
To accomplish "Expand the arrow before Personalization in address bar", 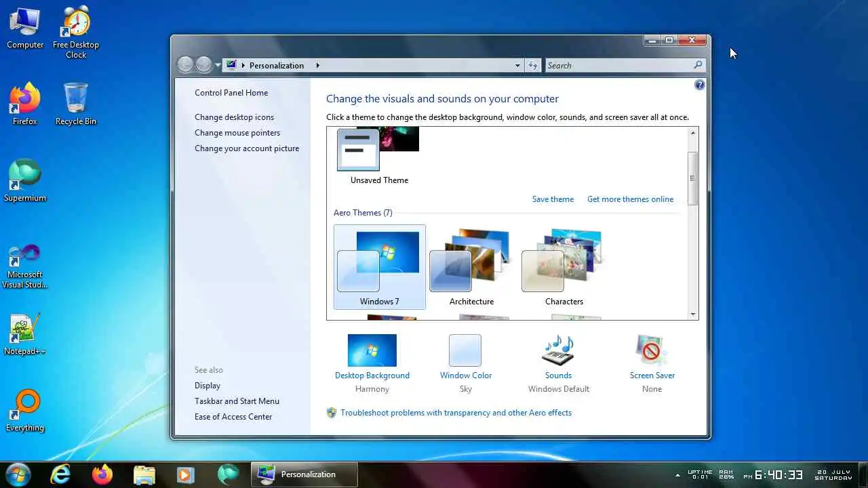I will [243, 66].
